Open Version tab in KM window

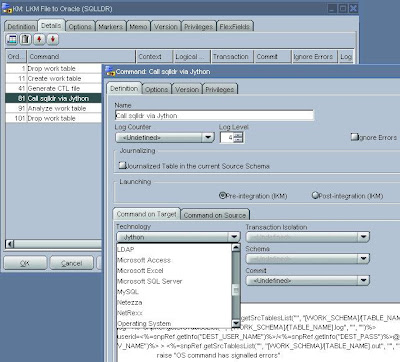166,26
